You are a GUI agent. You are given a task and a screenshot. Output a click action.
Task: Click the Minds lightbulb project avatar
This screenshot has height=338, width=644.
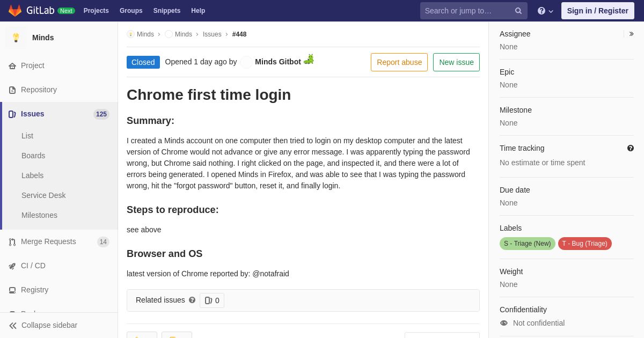click(x=16, y=38)
